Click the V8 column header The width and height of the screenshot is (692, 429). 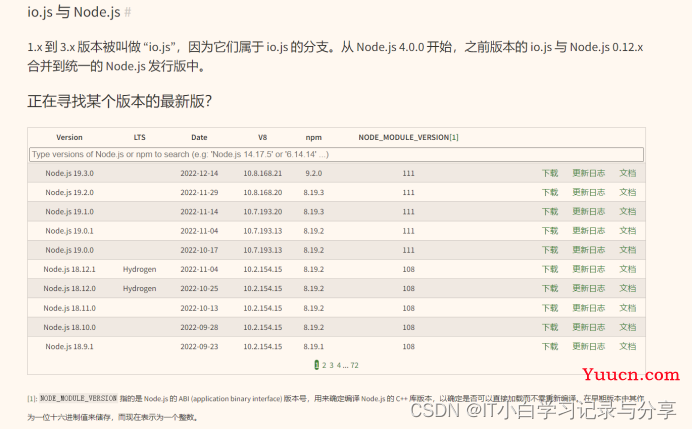(263, 137)
